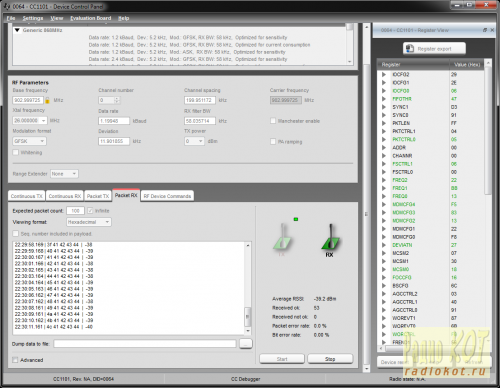Image resolution: width=500 pixels, height=388 pixels.
Task: Click packet log line 22:30:11.161
Action: click(54, 327)
